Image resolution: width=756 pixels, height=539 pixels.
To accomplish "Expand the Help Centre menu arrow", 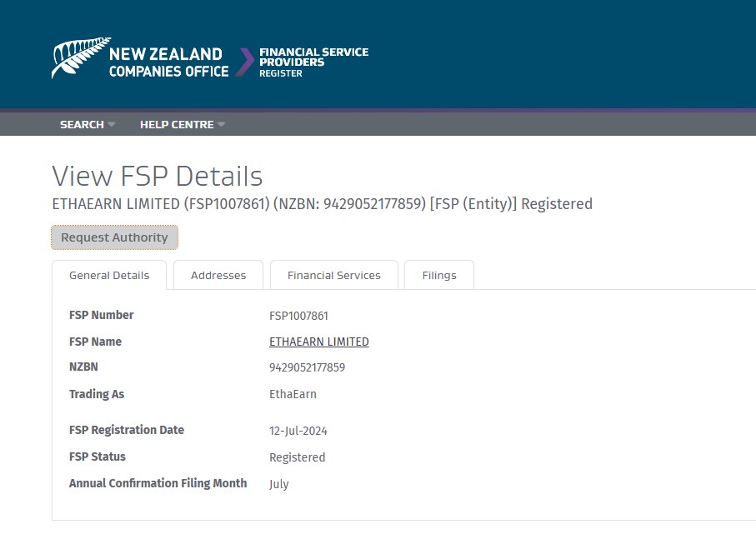I will coord(222,124).
